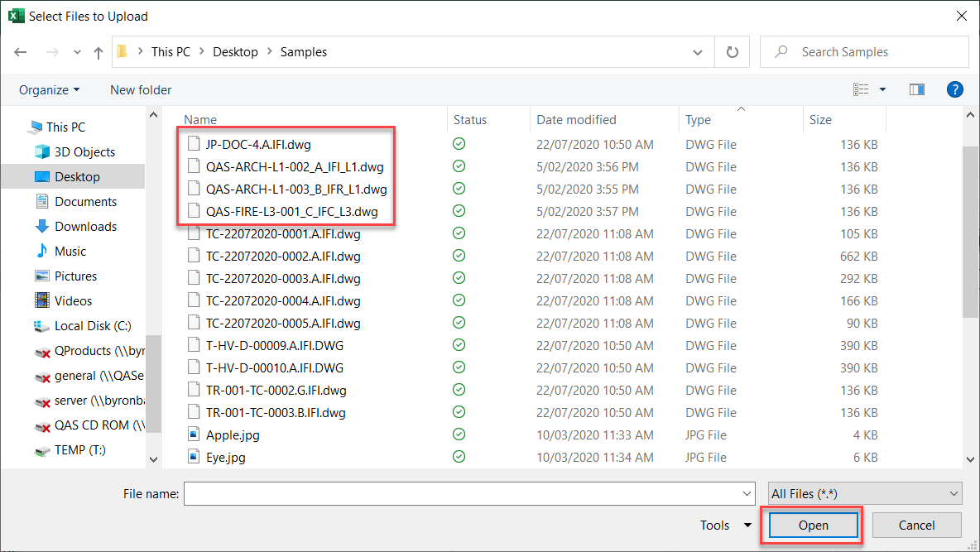Open the Organize menu
This screenshot has height=552, width=980.
[x=50, y=90]
